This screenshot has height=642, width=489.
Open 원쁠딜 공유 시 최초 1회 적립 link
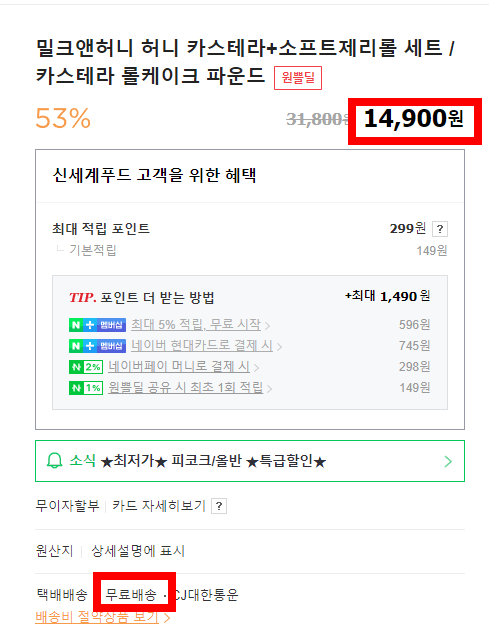click(186, 388)
